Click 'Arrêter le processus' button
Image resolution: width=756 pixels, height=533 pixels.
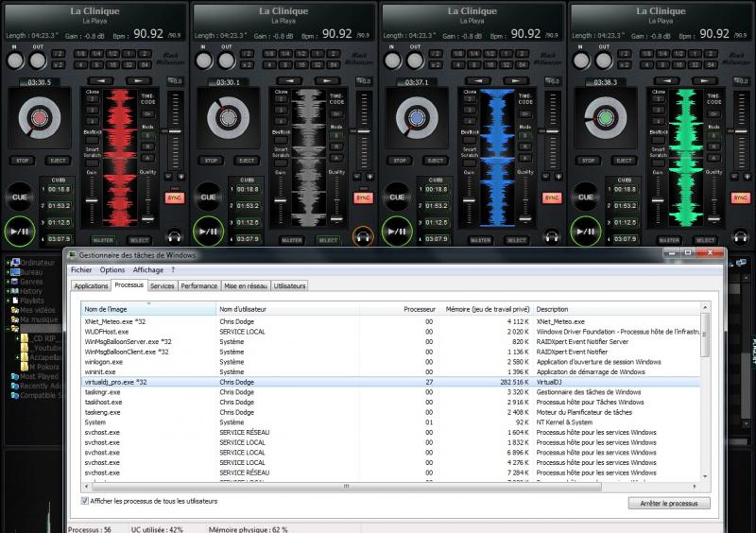(668, 503)
